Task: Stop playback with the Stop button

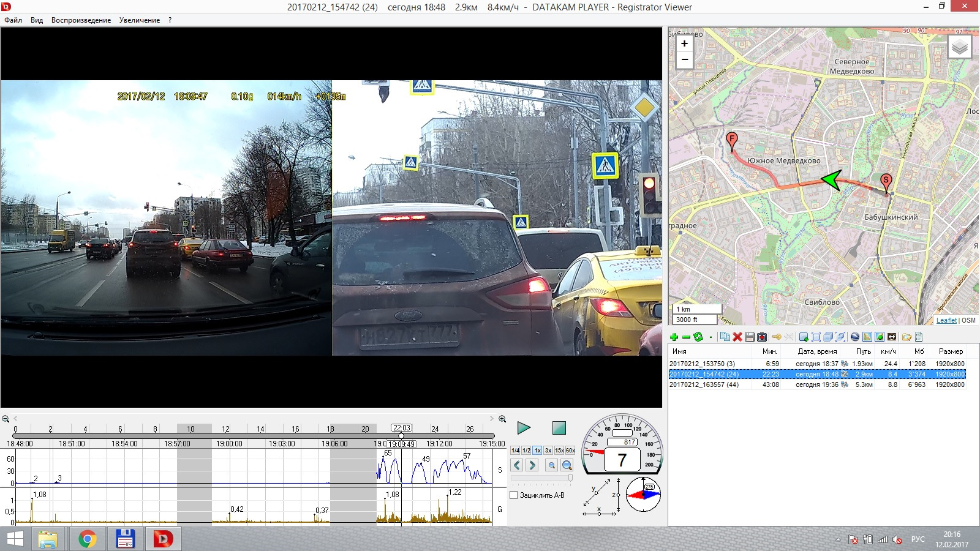Action: pyautogui.click(x=559, y=428)
